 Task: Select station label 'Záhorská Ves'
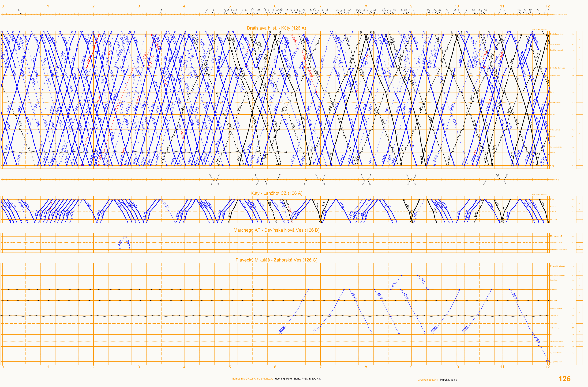click(556, 362)
